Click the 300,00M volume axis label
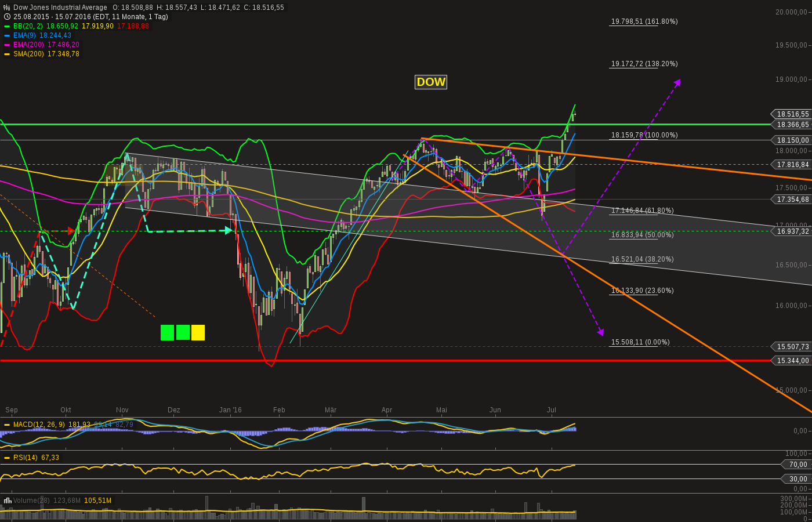Viewport: 812px width, 522px height. click(794, 499)
